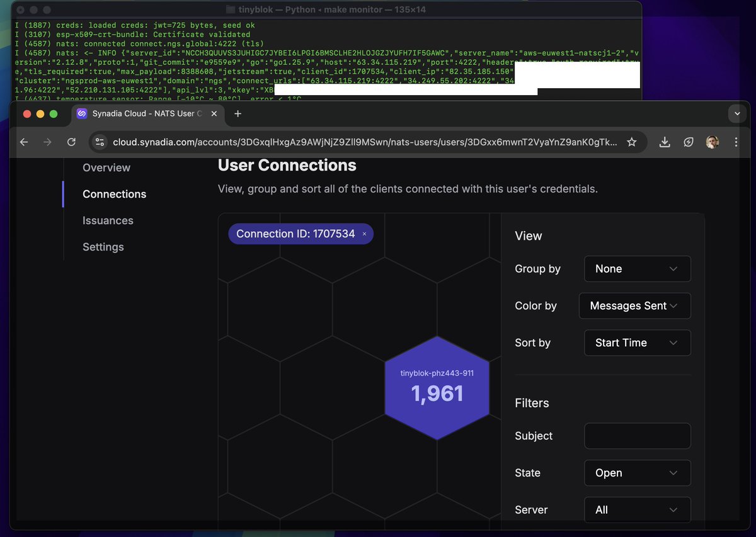Open the Sort by Start Time dropdown
This screenshot has height=537, width=756.
point(638,343)
